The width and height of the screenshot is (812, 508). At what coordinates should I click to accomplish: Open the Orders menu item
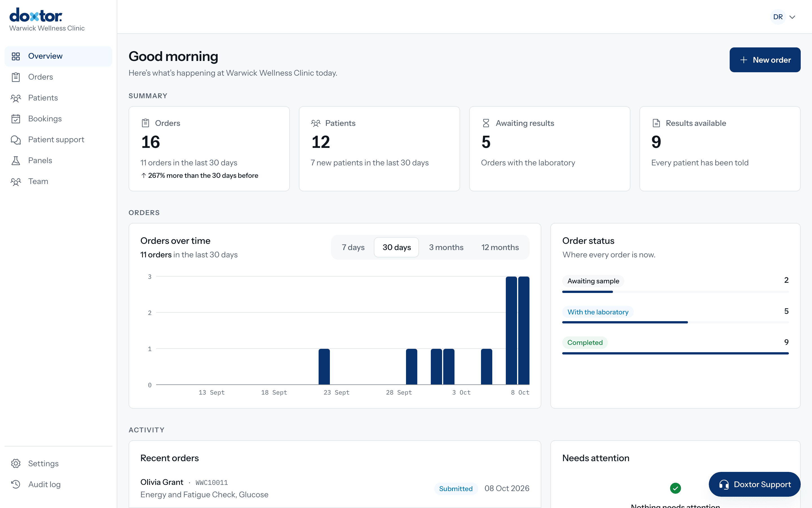(x=58, y=77)
